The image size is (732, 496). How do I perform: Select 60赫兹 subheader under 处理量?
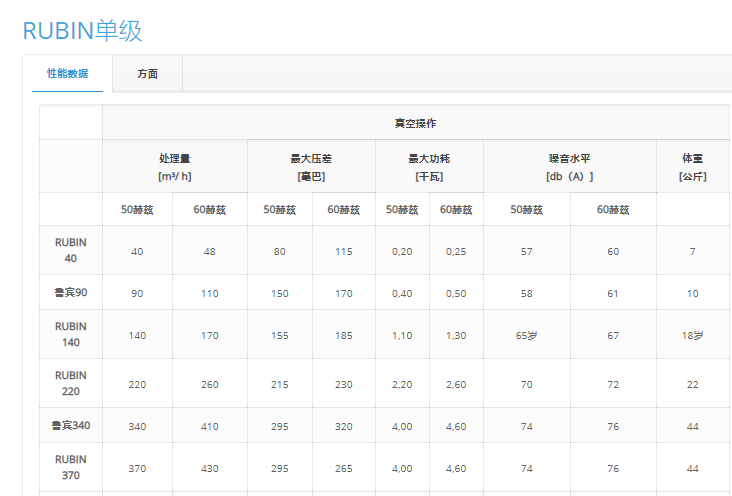point(210,210)
